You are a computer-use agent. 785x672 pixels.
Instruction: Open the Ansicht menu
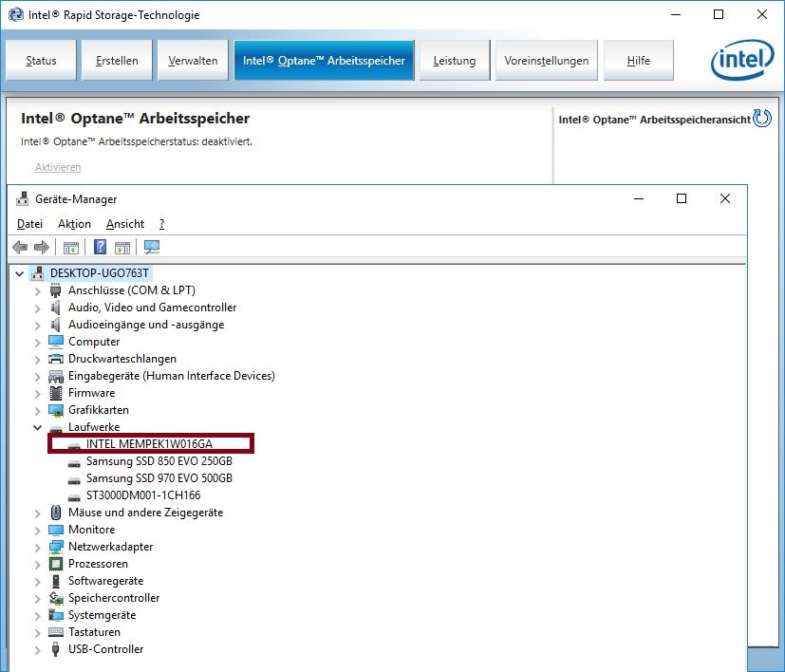pyautogui.click(x=125, y=224)
